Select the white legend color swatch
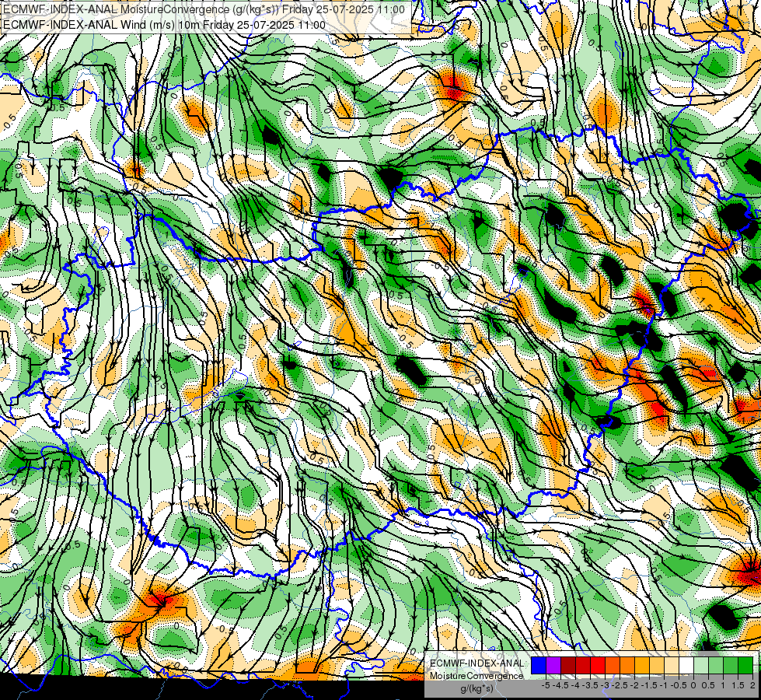 (686, 665)
